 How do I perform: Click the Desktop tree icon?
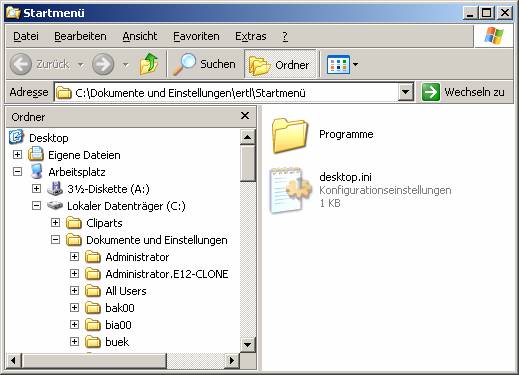pyautogui.click(x=16, y=137)
